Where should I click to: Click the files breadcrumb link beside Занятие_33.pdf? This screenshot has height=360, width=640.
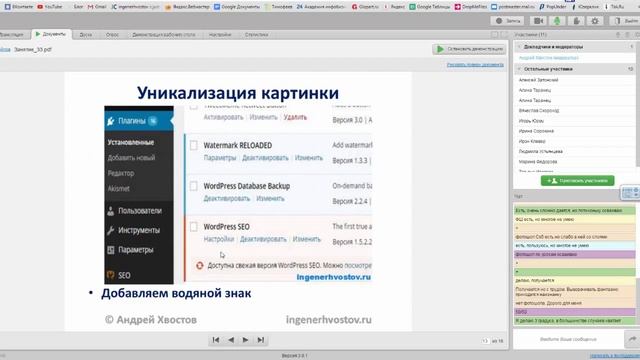pyautogui.click(x=5, y=49)
